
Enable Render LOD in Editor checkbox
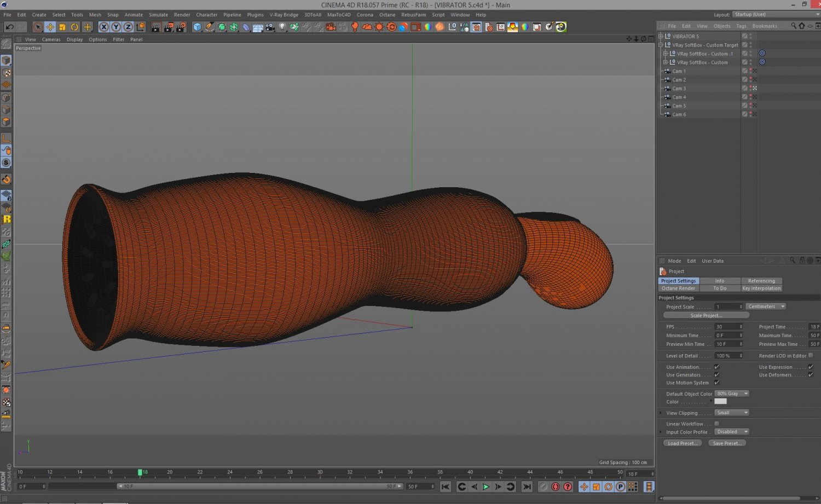point(811,356)
